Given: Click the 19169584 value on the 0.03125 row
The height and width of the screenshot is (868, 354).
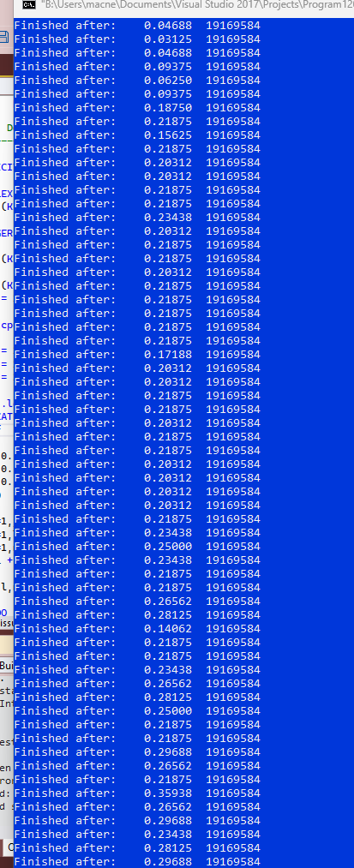Looking at the screenshot, I should 233,39.
